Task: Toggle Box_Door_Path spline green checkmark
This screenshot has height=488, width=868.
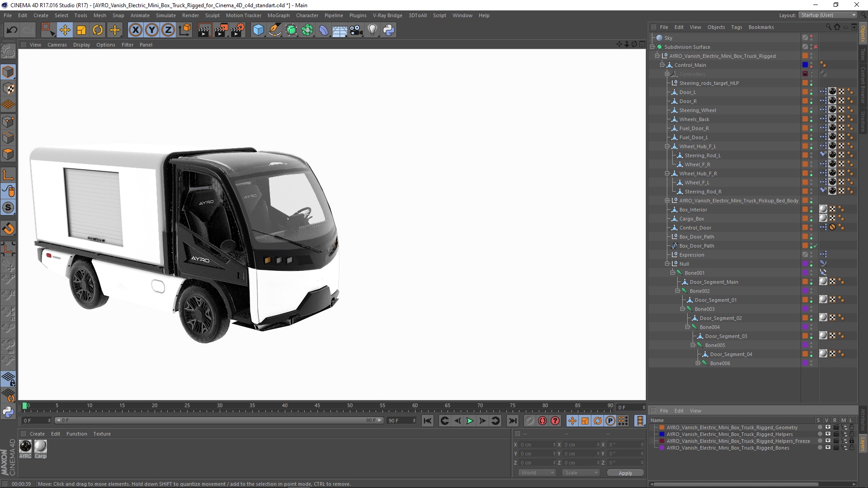Action: (816, 246)
